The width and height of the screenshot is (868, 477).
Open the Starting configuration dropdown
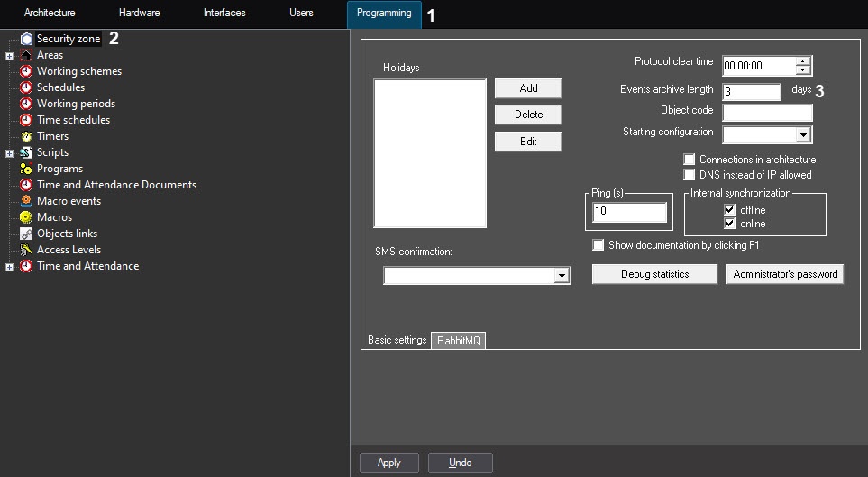pyautogui.click(x=803, y=134)
